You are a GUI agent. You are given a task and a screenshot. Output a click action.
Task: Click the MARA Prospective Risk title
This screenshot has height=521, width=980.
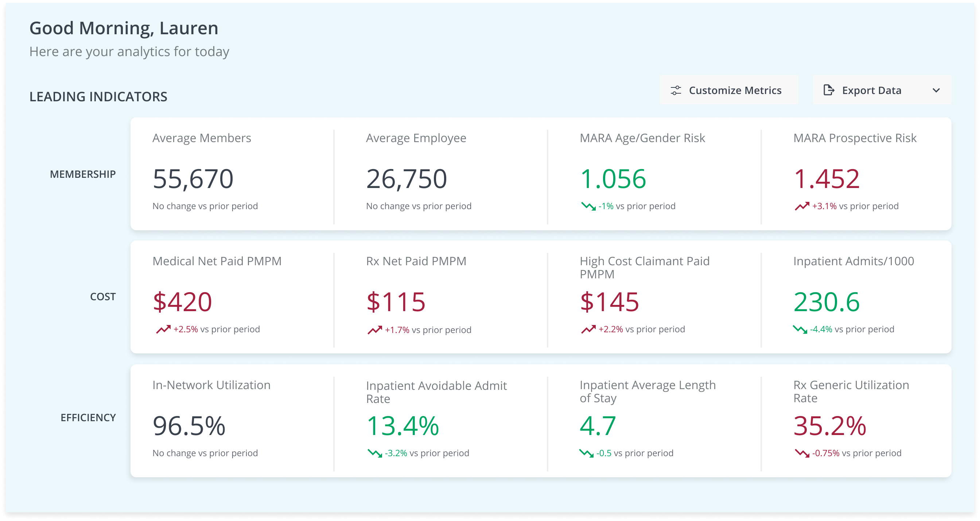pos(855,138)
